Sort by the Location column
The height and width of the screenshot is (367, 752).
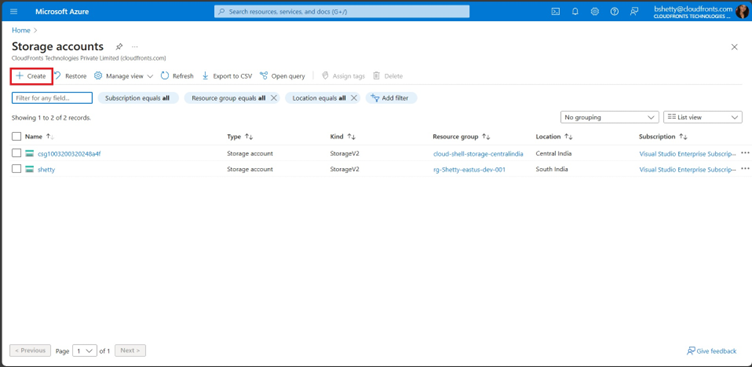tap(554, 137)
